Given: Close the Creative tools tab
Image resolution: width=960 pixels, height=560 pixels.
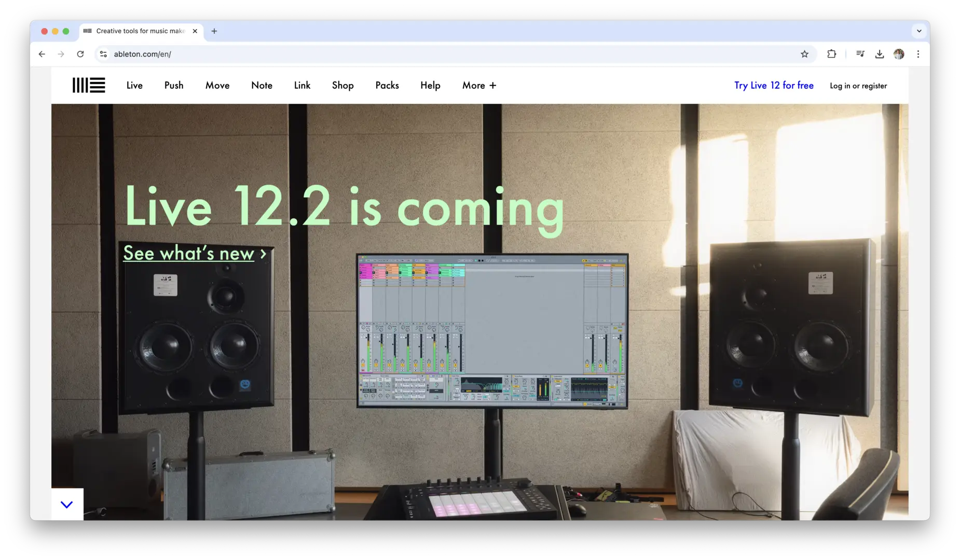Looking at the screenshot, I should pyautogui.click(x=195, y=31).
